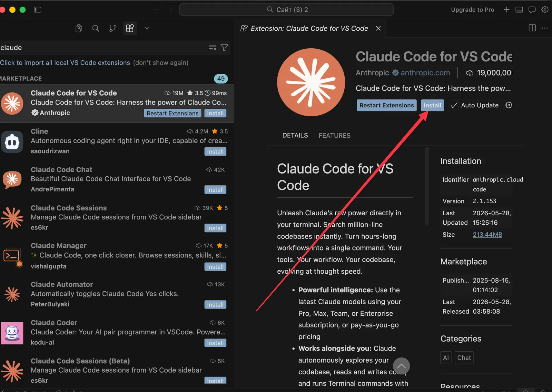Screen dimensions: 552x392
Task: Toggle the primary sidebar visibility icon
Action: click(x=38, y=10)
